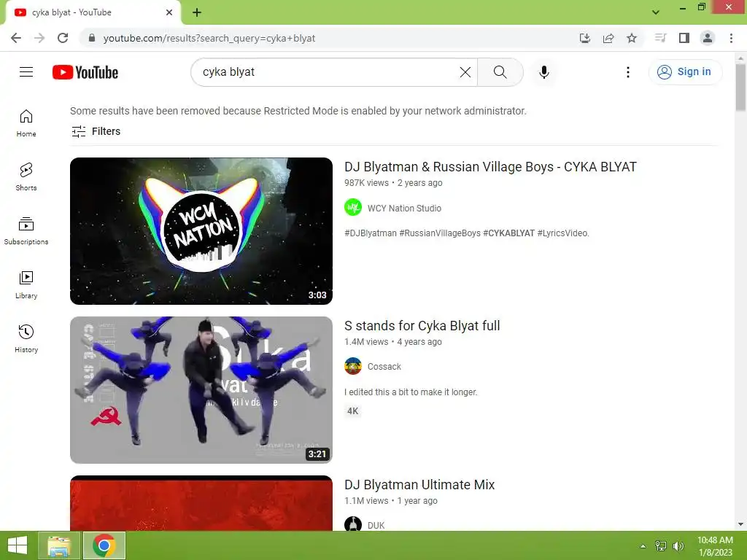747x560 pixels.
Task: Visit WCY Nation Studio channel name
Action: click(404, 208)
